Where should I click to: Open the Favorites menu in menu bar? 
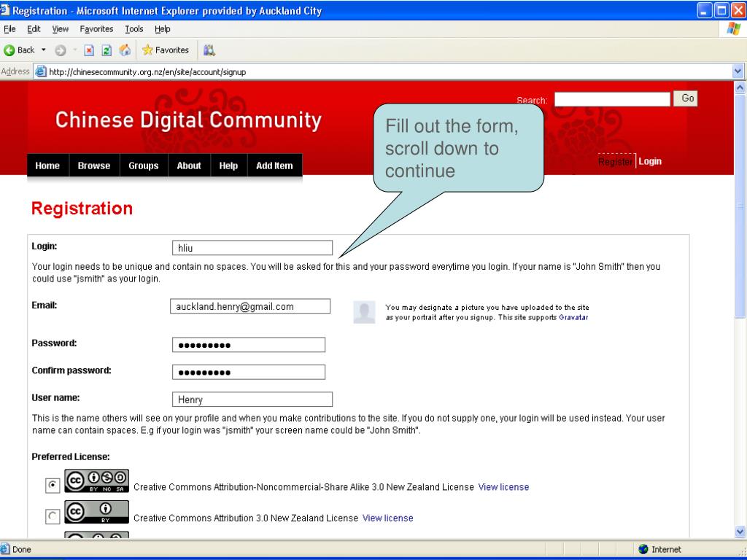point(96,29)
